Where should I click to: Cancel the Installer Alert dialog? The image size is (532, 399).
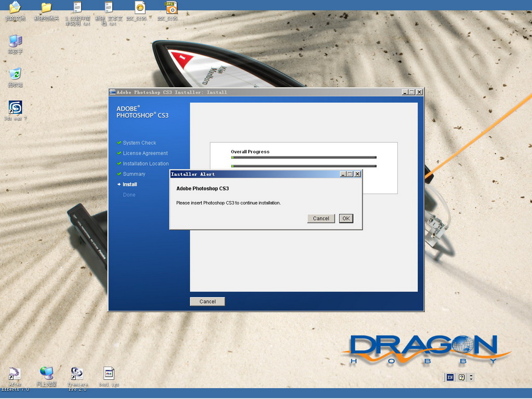321,219
